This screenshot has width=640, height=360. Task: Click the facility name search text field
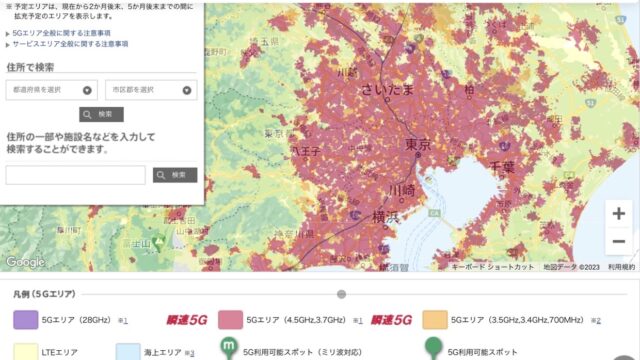pyautogui.click(x=76, y=175)
